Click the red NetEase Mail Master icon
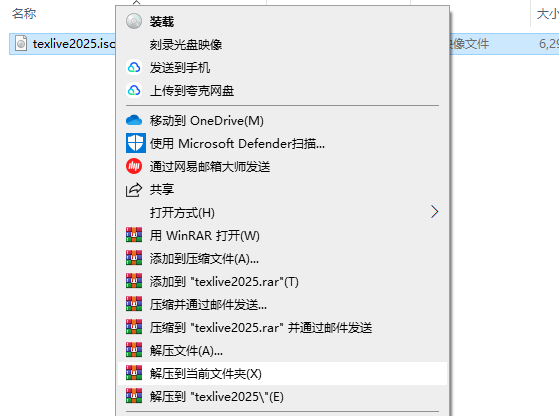This screenshot has width=559, height=416. pos(134,166)
